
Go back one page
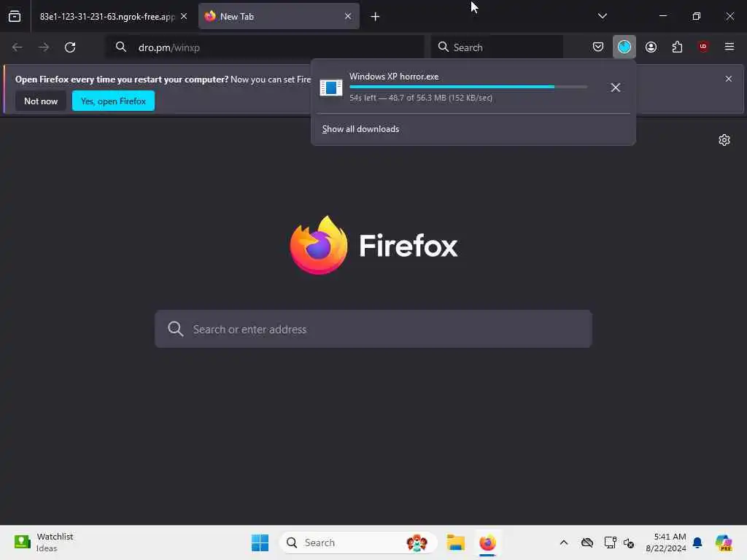(18, 47)
